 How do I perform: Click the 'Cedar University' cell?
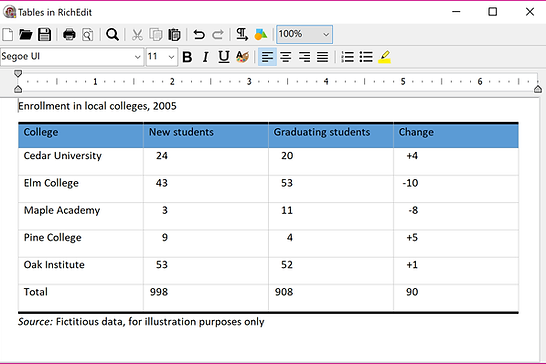81,161
